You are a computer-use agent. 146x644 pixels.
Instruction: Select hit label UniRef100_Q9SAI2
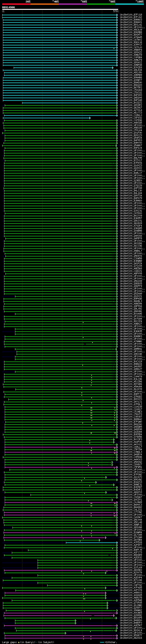[x=131, y=63]
